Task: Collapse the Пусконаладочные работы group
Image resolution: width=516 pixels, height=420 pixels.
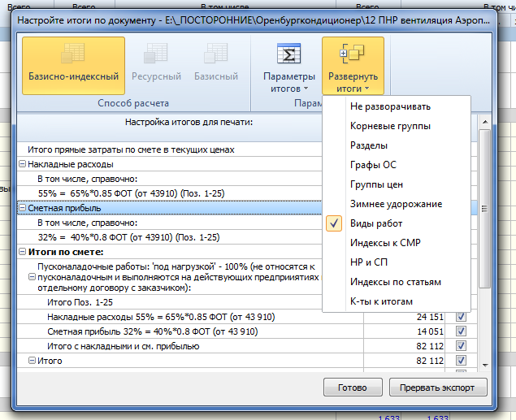Action: click(x=32, y=277)
